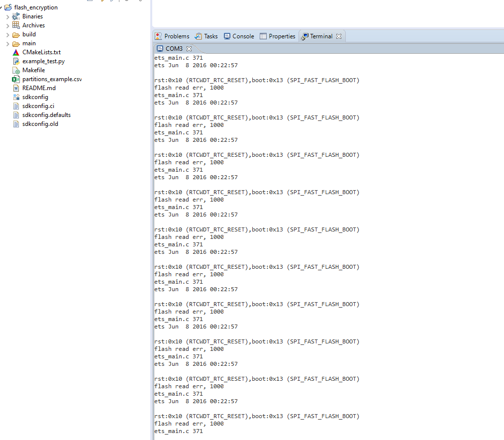Click the document icon next to README.md
This screenshot has height=440, width=504.
tap(16, 88)
